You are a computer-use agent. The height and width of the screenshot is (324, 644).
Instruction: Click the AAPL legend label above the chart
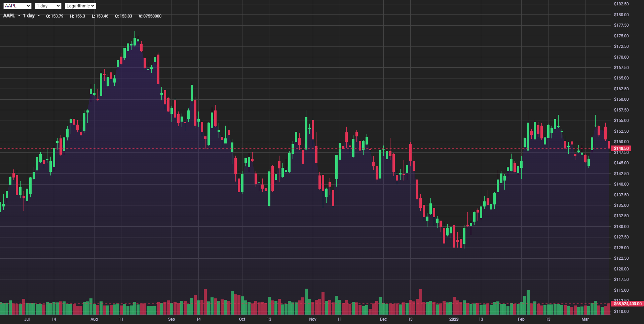pos(9,15)
